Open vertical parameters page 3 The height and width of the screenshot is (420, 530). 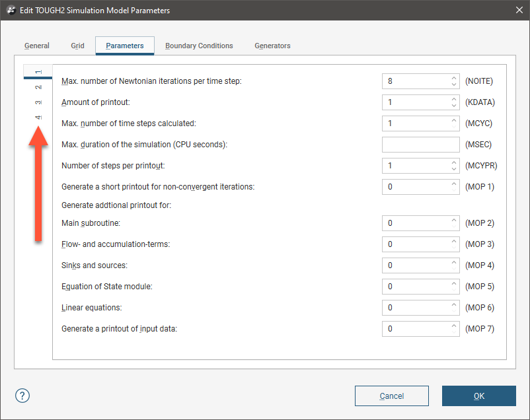(x=38, y=102)
